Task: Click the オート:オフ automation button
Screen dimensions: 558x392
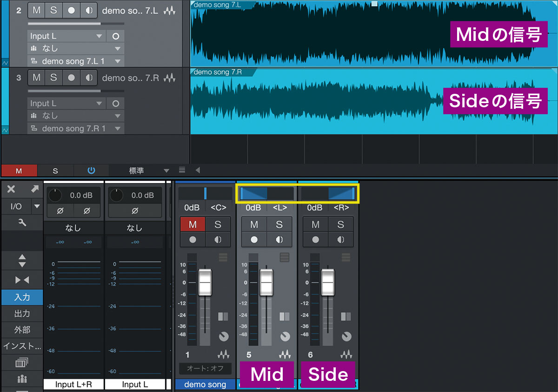Action: click(205, 368)
